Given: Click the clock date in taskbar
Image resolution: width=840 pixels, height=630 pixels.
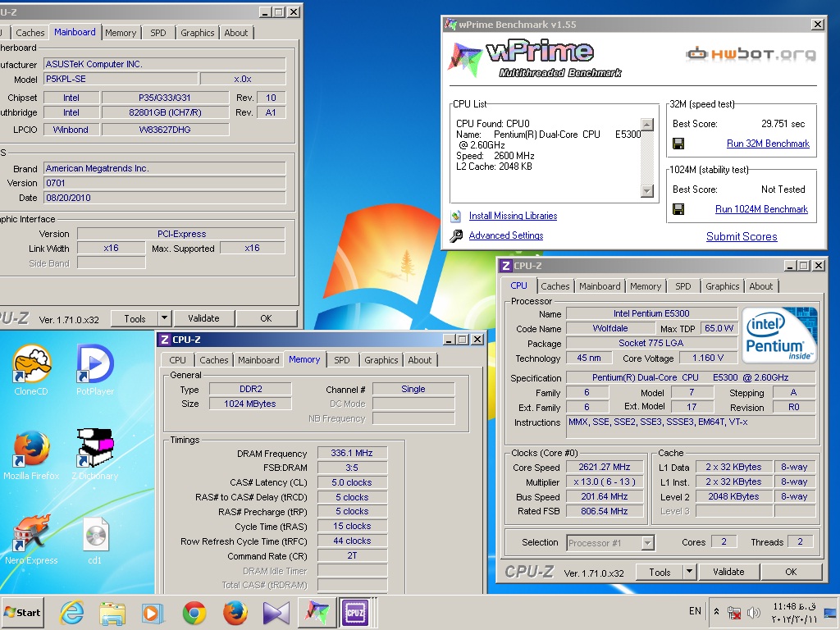Looking at the screenshot, I should pyautogui.click(x=794, y=613).
